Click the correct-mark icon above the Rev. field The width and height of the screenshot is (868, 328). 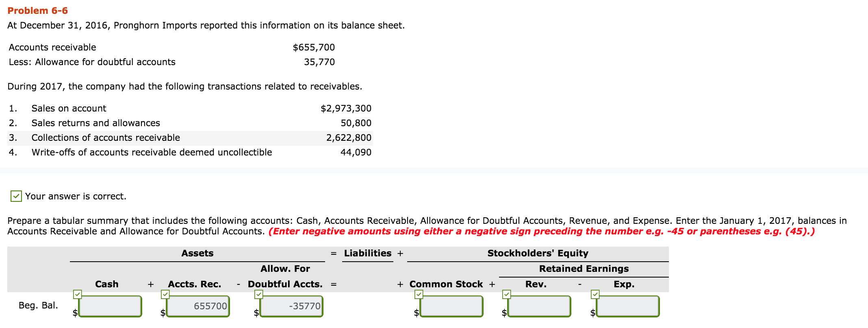point(507,294)
